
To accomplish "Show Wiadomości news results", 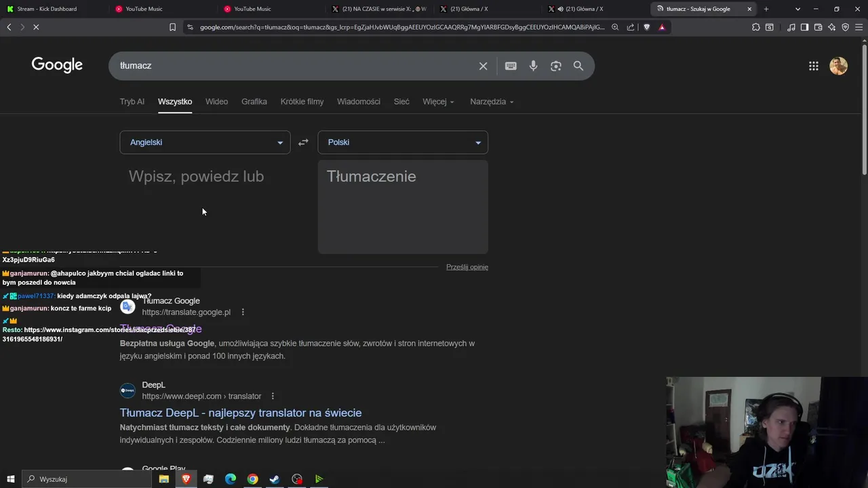I will tap(359, 102).
